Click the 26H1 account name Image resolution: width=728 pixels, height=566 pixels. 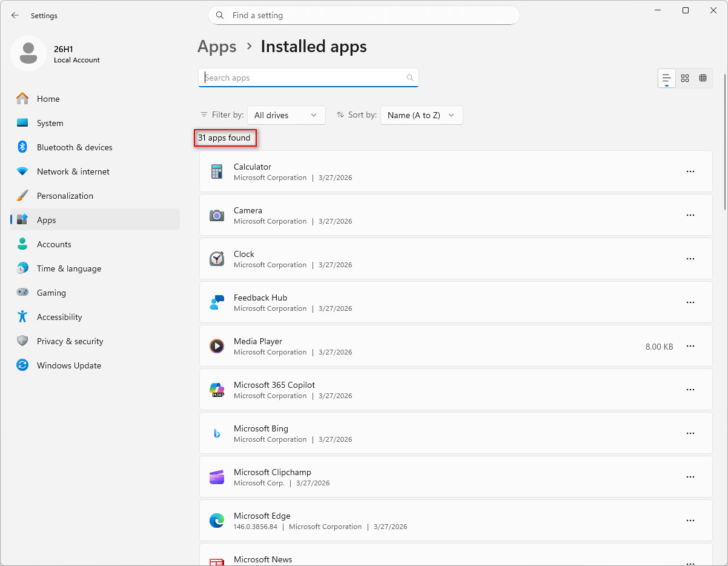64,49
